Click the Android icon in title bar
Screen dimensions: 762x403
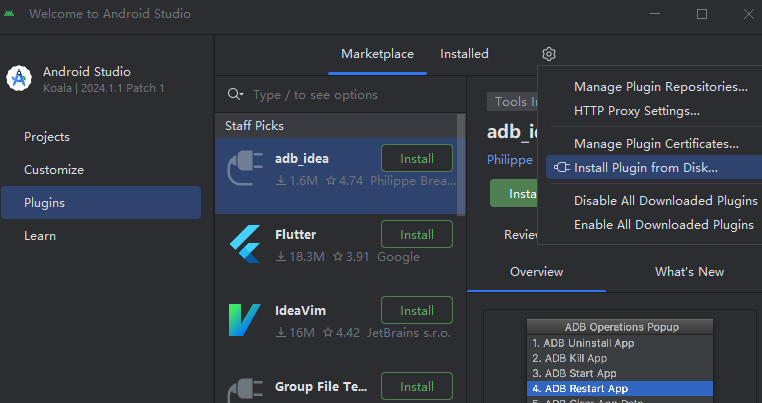[9, 14]
